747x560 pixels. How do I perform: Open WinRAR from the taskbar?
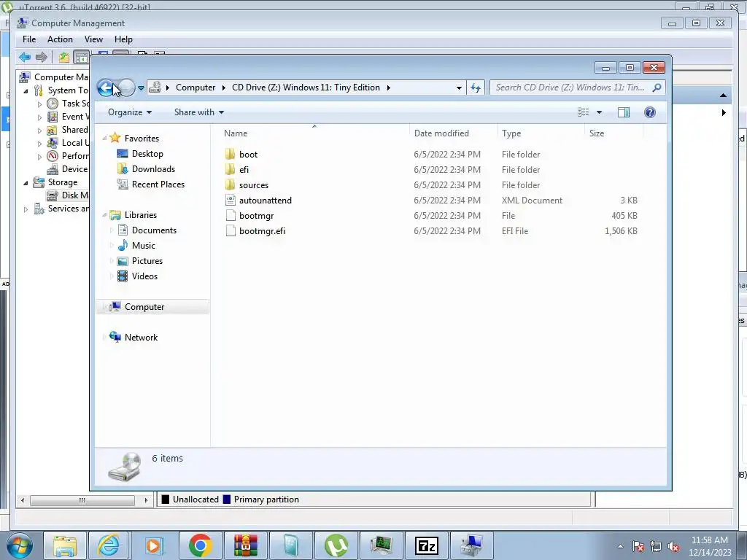[245, 545]
